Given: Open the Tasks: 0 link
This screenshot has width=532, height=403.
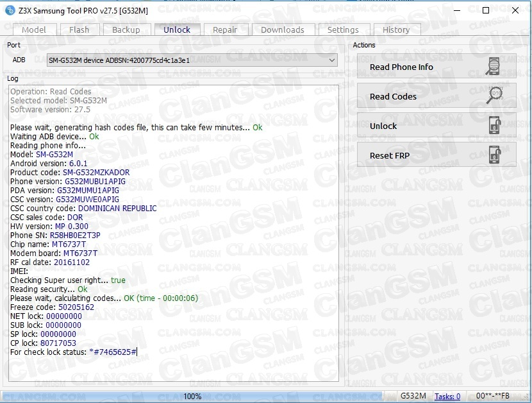Looking at the screenshot, I should point(447,396).
